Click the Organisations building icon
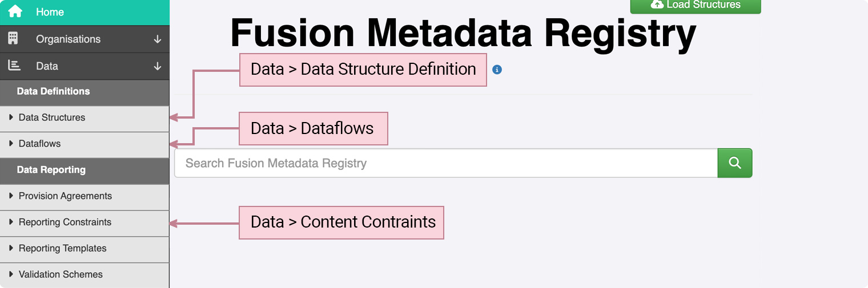The width and height of the screenshot is (868, 288). tap(13, 38)
